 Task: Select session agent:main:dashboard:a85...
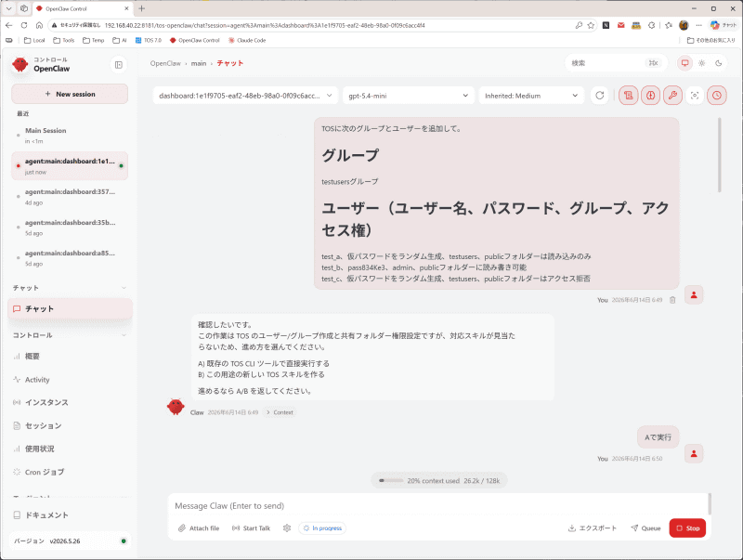point(70,258)
